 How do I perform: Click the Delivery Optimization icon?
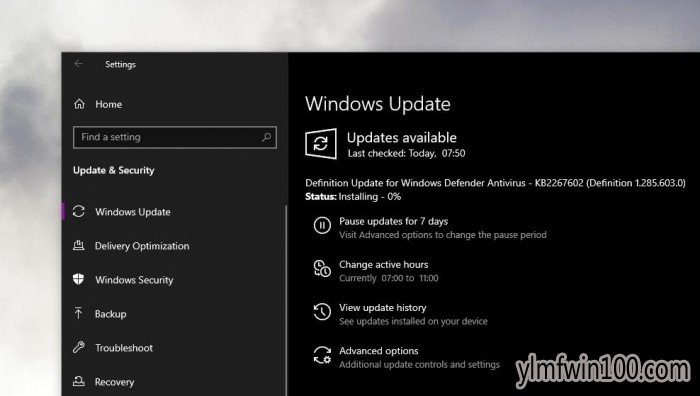[x=79, y=245]
